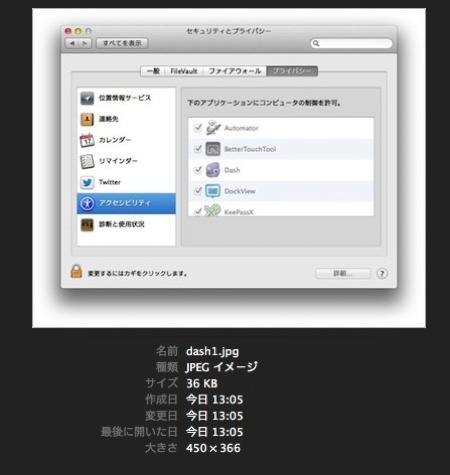The height and width of the screenshot is (475, 450).
Task: Click the 位置情報サービス label text
Action: click(x=125, y=98)
